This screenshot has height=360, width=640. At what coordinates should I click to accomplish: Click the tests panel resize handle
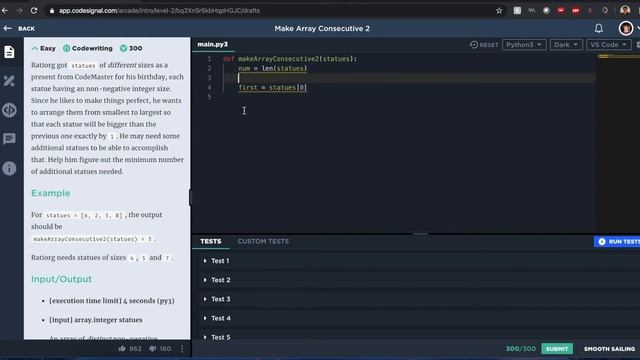(420, 234)
